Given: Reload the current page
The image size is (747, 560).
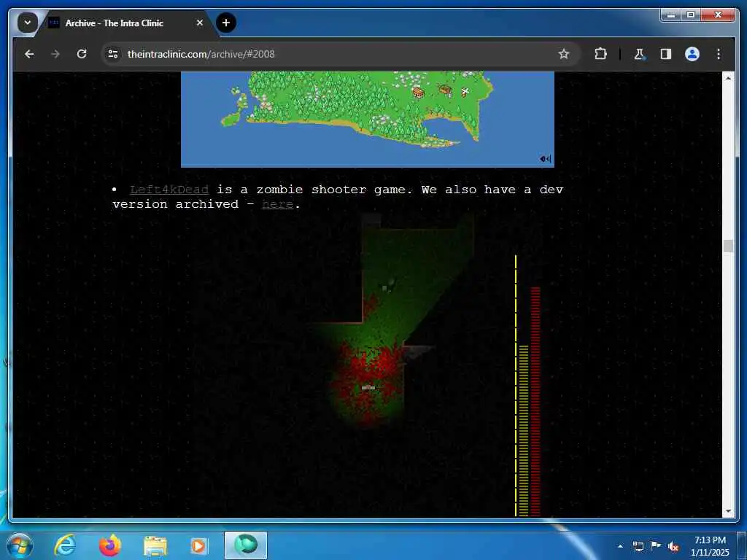Looking at the screenshot, I should click(x=82, y=54).
